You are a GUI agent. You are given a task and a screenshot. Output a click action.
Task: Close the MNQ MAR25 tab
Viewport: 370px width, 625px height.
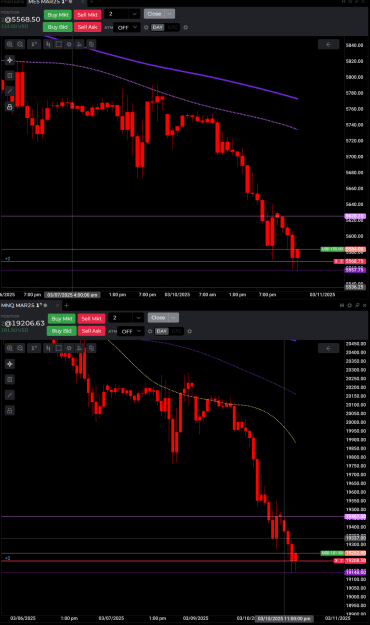[57, 305]
